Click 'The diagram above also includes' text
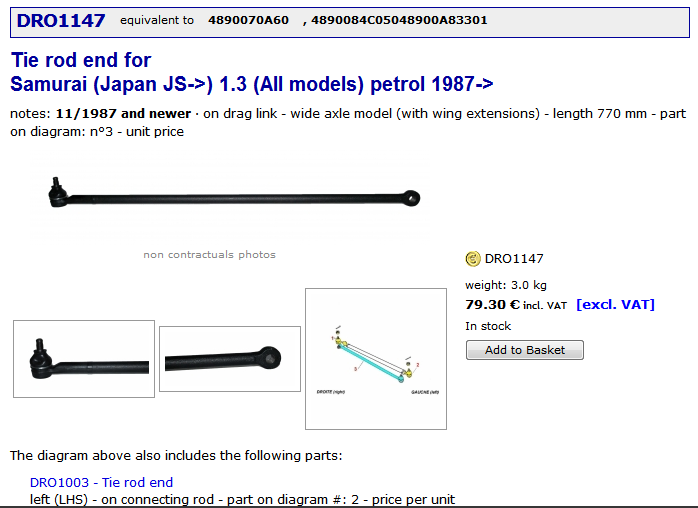The width and height of the screenshot is (698, 508). [176, 455]
